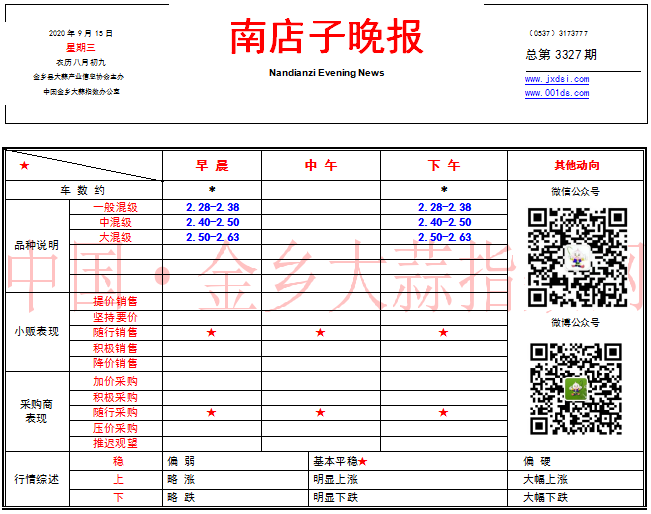Click the red 稳 label
This screenshot has height=514, width=651.
118,461
